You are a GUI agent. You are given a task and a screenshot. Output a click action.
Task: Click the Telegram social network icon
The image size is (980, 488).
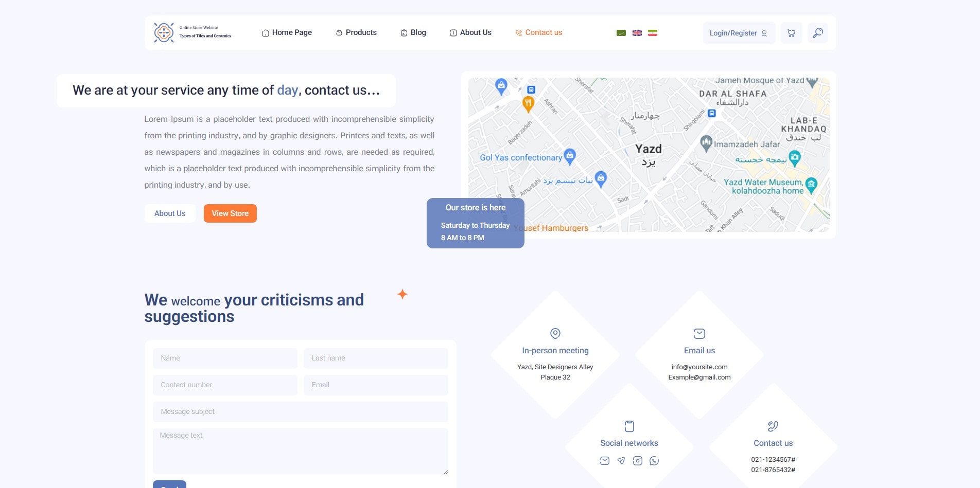621,461
